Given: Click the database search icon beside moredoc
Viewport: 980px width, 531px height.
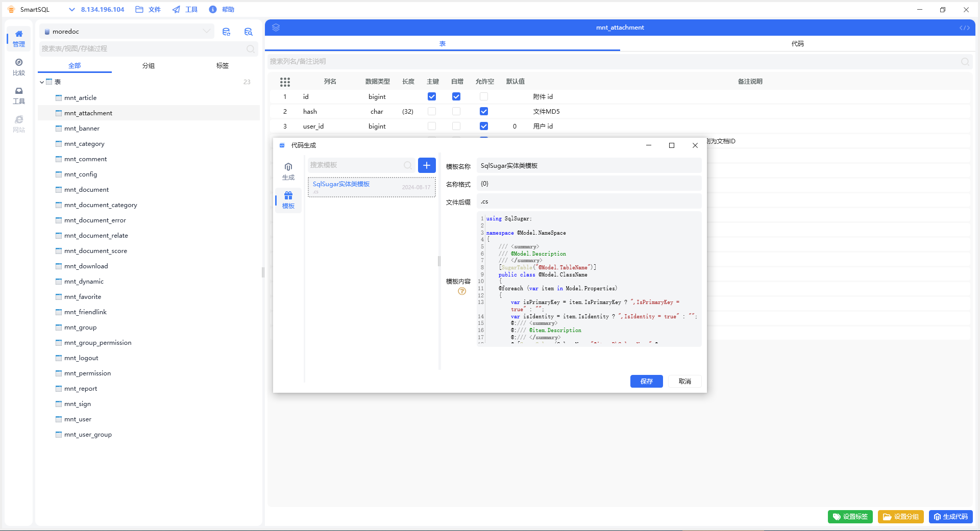Looking at the screenshot, I should (249, 32).
